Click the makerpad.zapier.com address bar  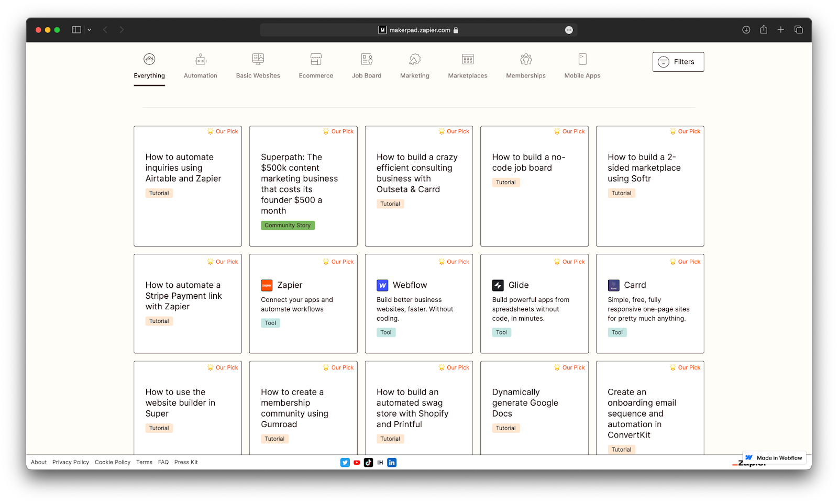coord(418,30)
